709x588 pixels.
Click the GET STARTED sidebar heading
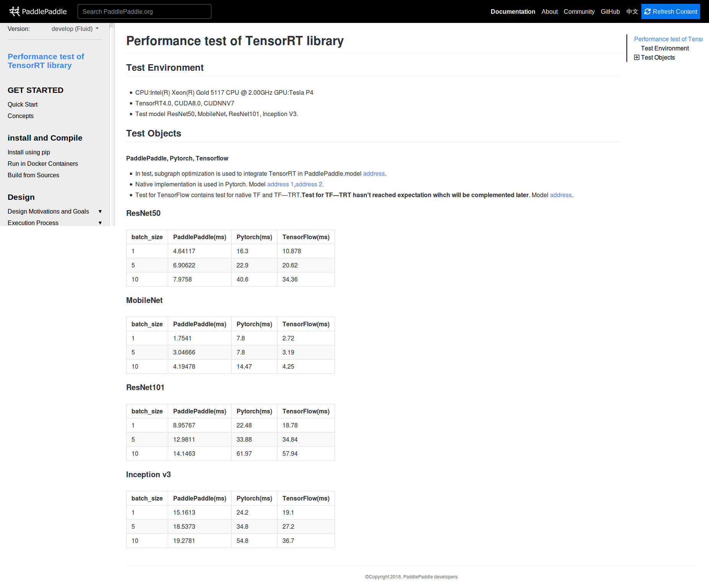[x=36, y=90]
